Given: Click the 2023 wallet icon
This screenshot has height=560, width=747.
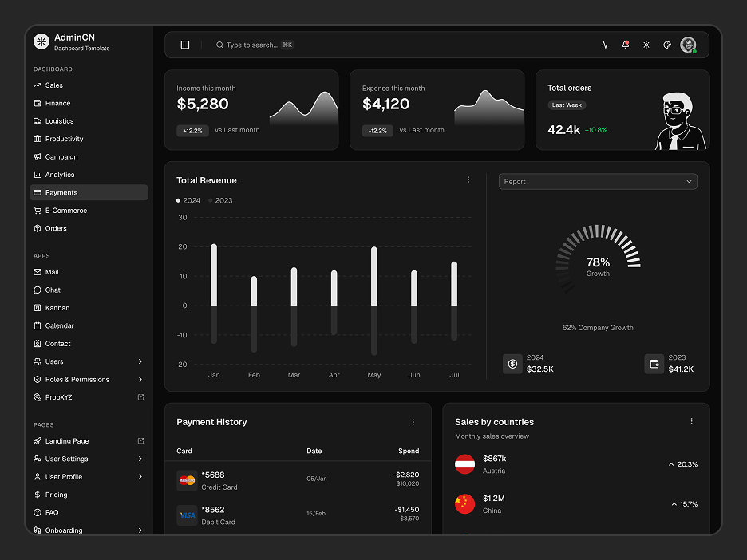Looking at the screenshot, I should point(654,364).
